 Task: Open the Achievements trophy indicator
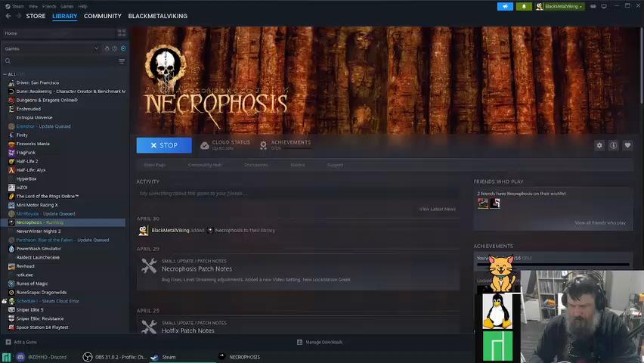point(263,145)
